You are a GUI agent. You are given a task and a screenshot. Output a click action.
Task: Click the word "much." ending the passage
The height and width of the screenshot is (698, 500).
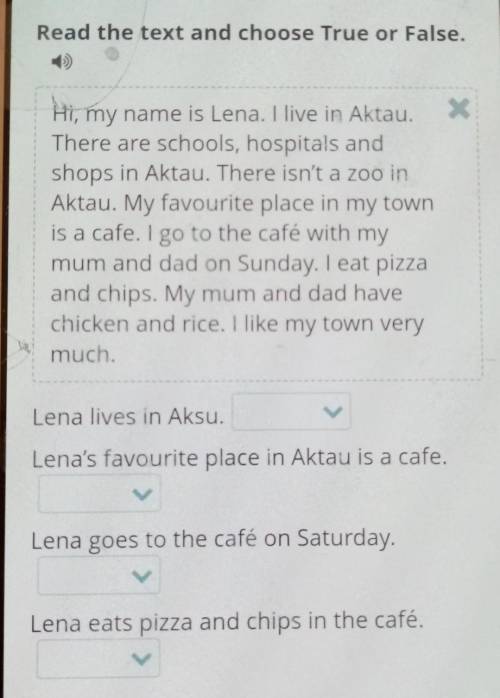tap(83, 355)
